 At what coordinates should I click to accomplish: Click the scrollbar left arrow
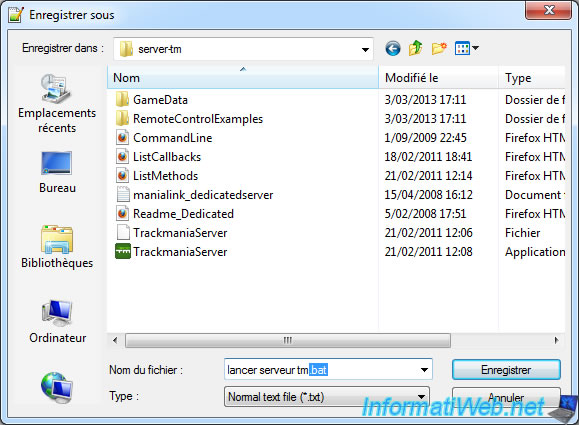pyautogui.click(x=115, y=340)
